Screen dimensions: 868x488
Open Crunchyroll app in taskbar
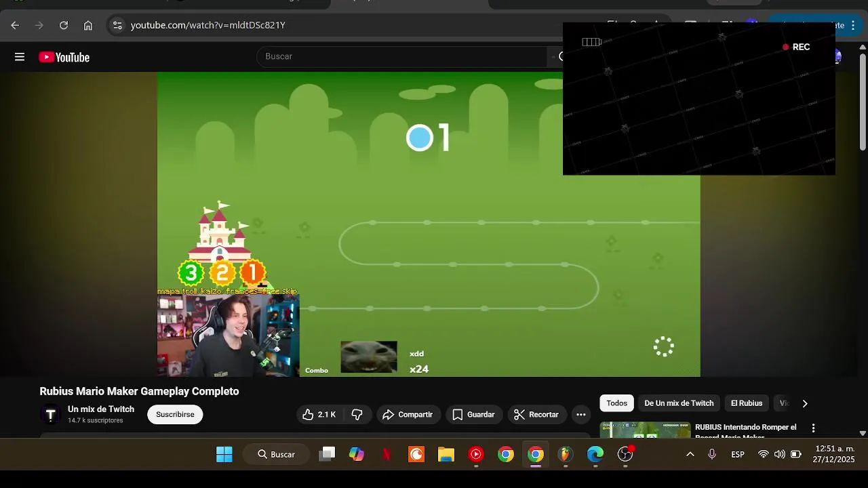coord(416,454)
